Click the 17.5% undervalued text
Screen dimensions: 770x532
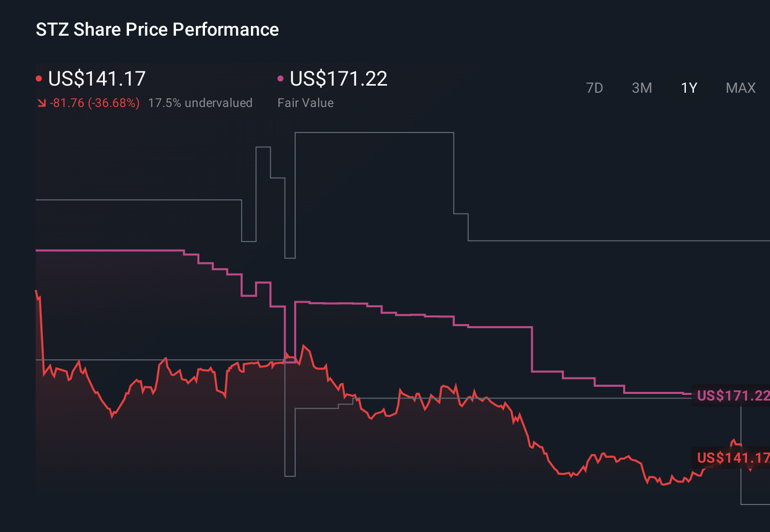point(200,102)
